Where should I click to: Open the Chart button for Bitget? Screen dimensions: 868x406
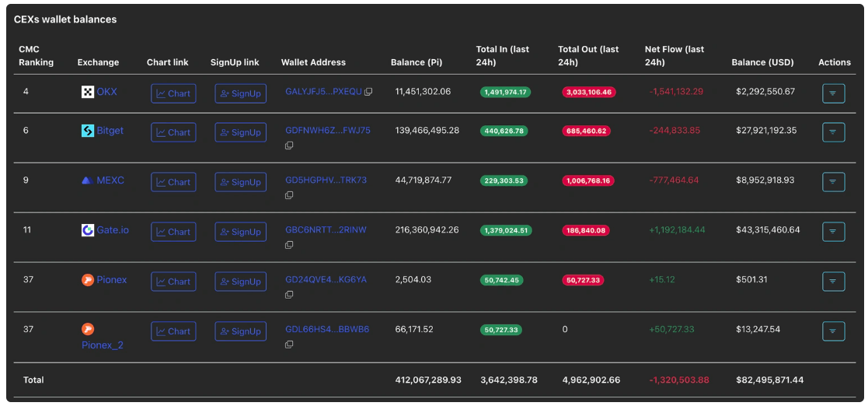173,132
